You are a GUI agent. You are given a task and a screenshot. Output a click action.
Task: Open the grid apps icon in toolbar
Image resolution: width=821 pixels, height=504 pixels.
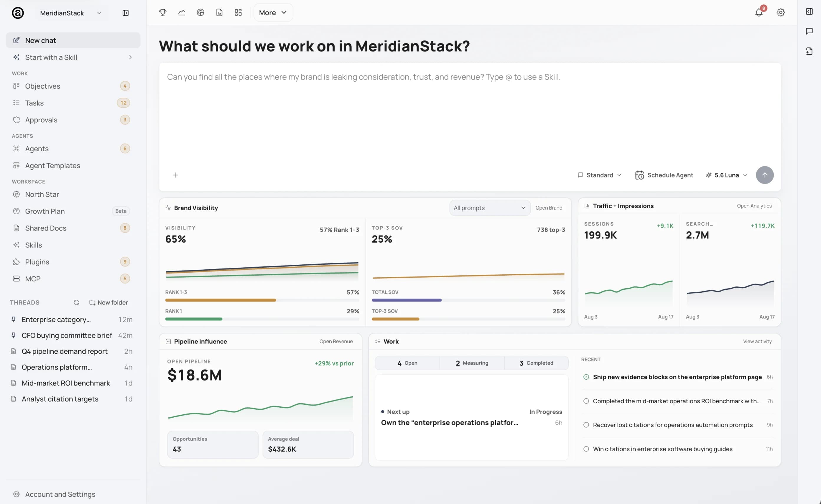[x=238, y=12]
